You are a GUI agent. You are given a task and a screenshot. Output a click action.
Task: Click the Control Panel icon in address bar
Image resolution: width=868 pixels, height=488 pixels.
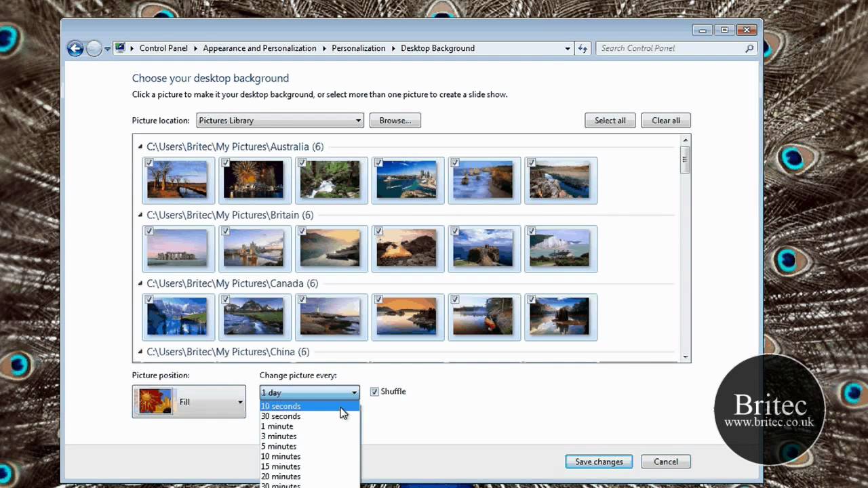[x=120, y=48]
